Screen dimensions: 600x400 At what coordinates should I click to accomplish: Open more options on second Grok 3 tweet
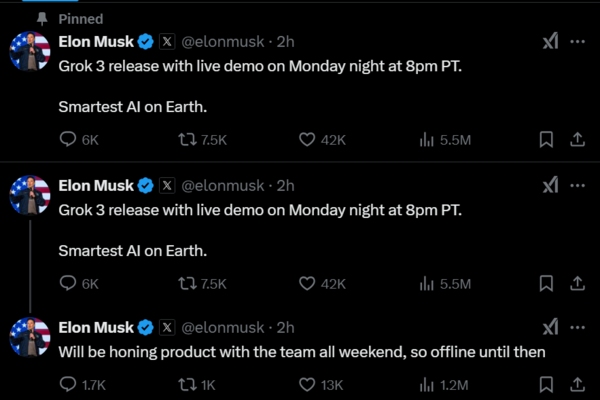577,185
